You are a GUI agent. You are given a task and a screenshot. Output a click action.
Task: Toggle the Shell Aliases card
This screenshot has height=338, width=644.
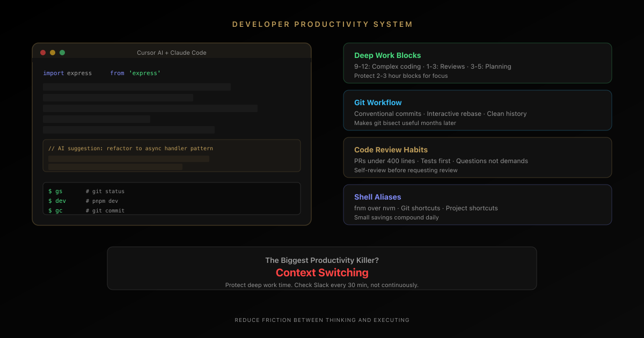[x=477, y=204]
